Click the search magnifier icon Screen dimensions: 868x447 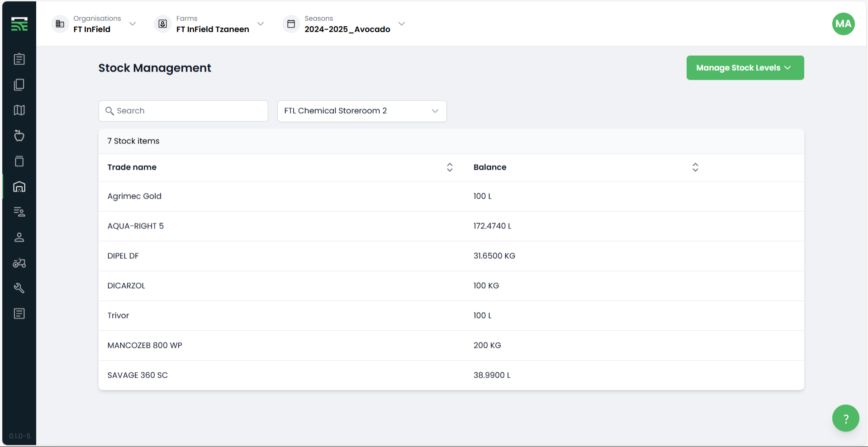pos(109,111)
